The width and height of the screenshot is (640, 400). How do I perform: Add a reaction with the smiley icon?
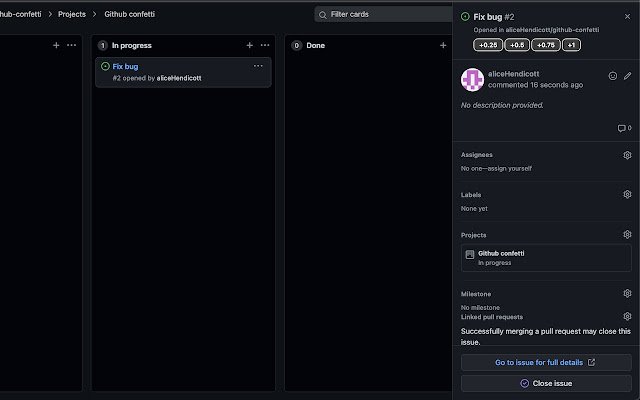[x=613, y=76]
